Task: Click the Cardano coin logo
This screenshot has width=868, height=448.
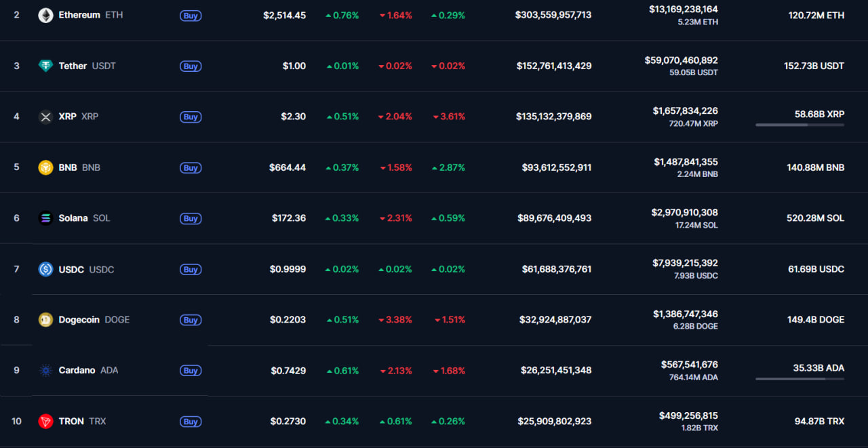Action: (45, 371)
